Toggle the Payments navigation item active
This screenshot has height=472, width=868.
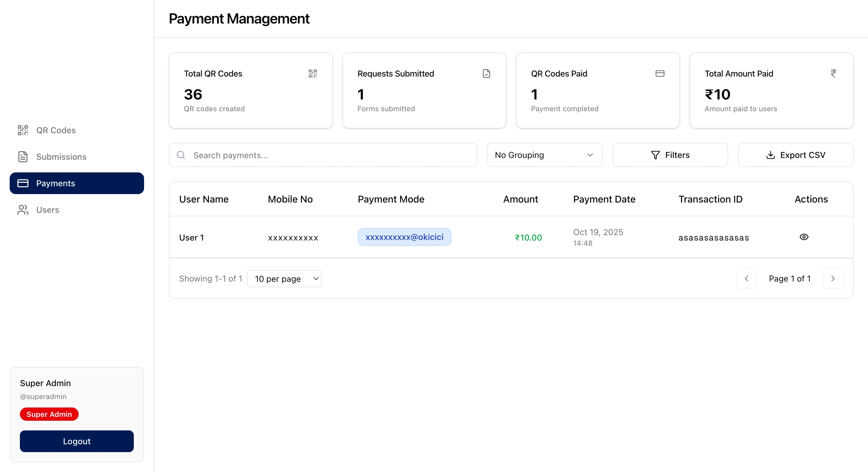(55, 183)
